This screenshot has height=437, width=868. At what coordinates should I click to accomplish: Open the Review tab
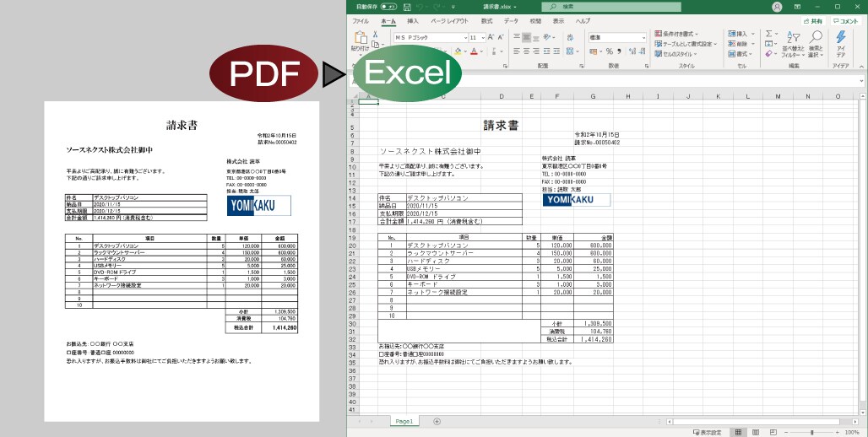535,21
